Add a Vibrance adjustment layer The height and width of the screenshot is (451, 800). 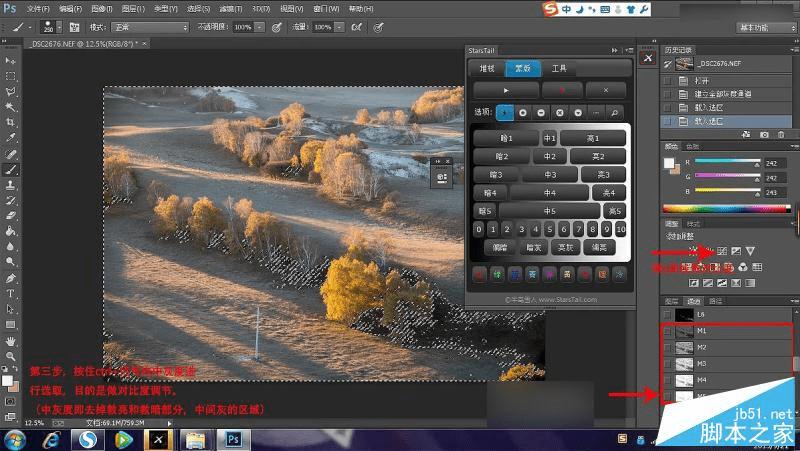point(750,251)
